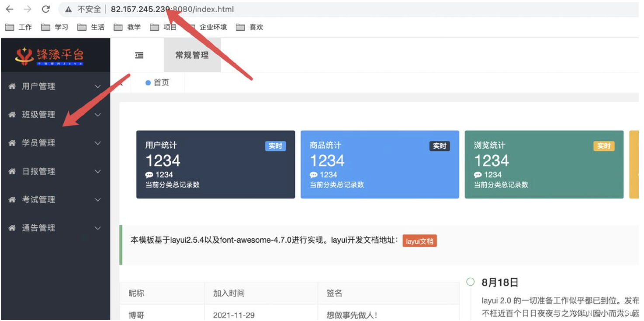Click the 浏览统计 card title
The width and height of the screenshot is (644, 321).
490,145
